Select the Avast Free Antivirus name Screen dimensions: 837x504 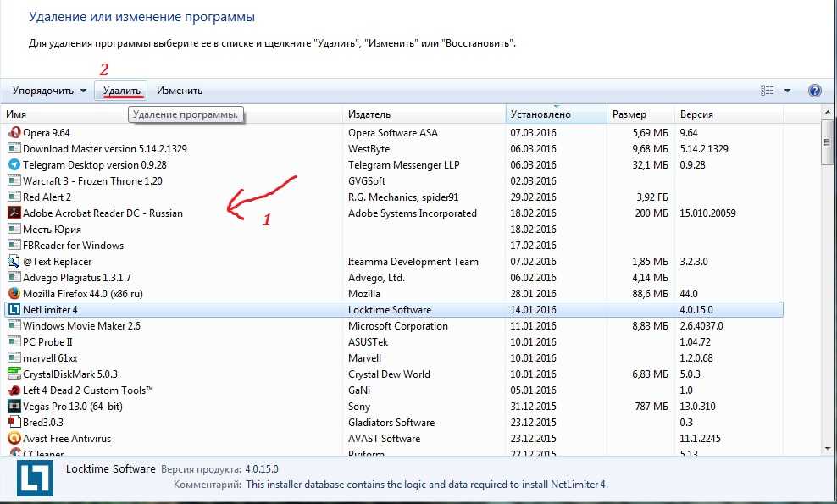(x=67, y=438)
